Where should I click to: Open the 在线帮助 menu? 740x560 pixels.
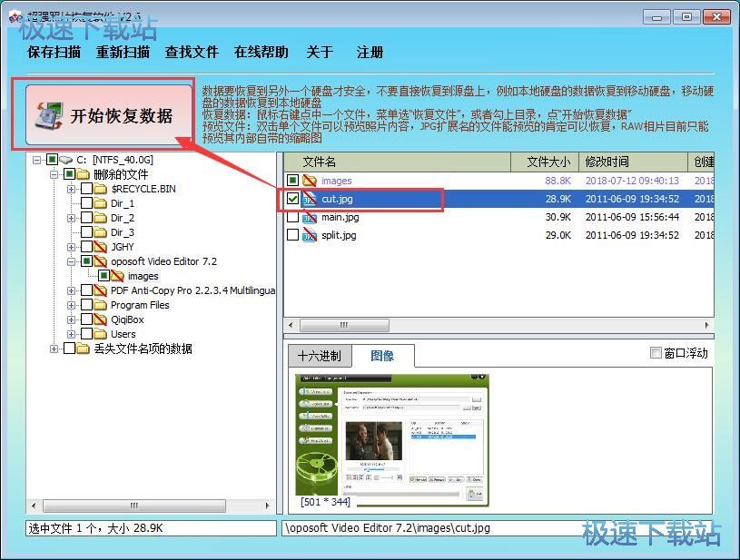click(261, 52)
